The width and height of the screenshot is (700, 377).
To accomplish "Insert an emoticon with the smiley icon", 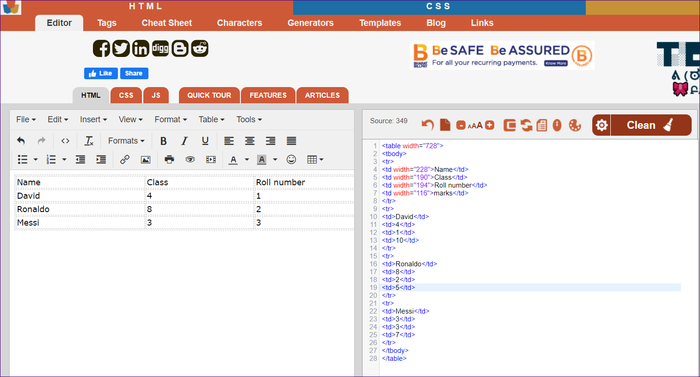I will coord(291,159).
